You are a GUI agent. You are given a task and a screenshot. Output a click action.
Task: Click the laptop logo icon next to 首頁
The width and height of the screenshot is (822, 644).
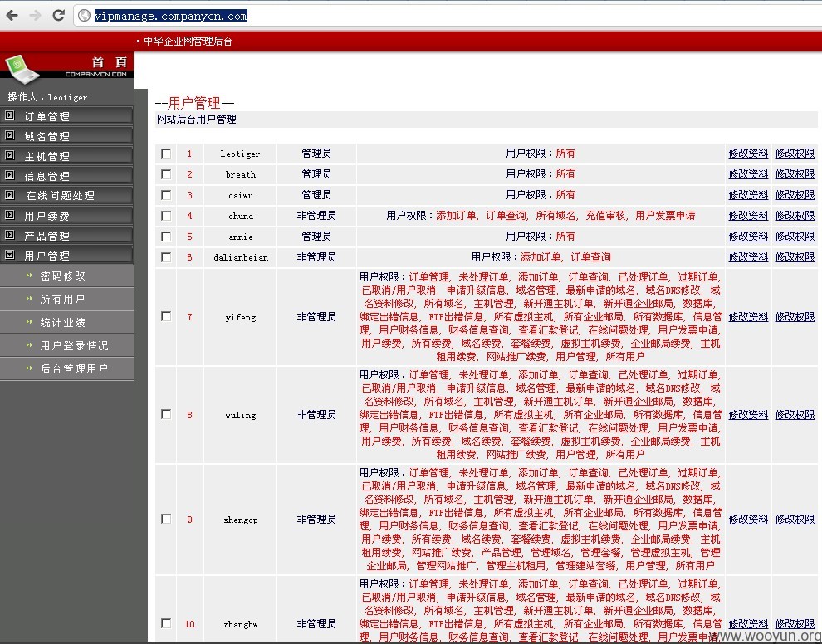tap(22, 69)
